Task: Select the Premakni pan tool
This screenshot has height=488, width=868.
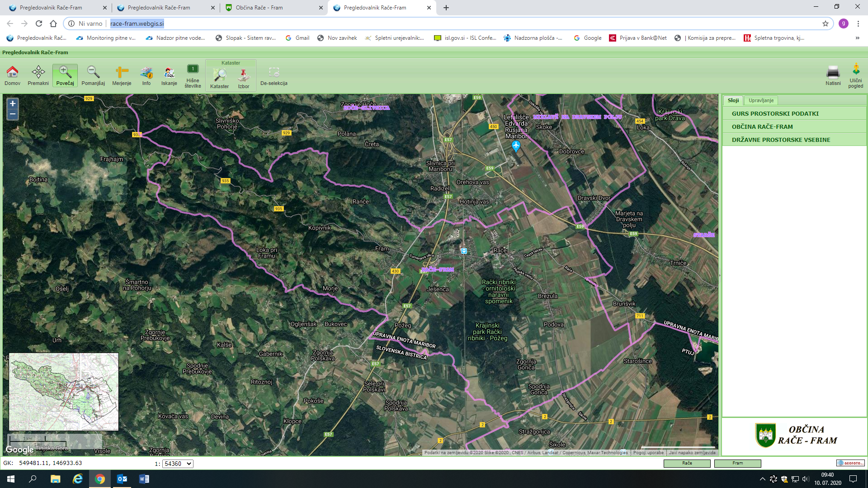Action: (x=38, y=75)
